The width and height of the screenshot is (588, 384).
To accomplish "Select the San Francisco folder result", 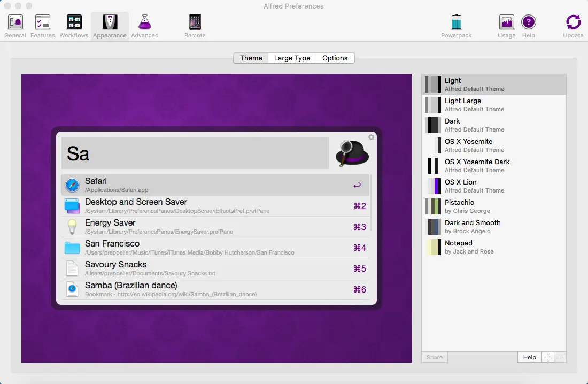I will [215, 248].
